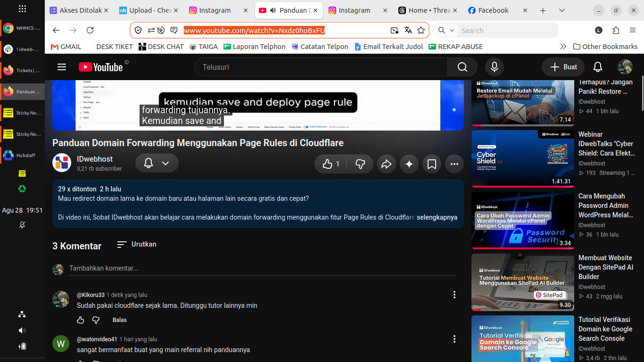Open the options menu for @Kikoru33 comment
Screen dimensions: 644x362
click(454, 295)
